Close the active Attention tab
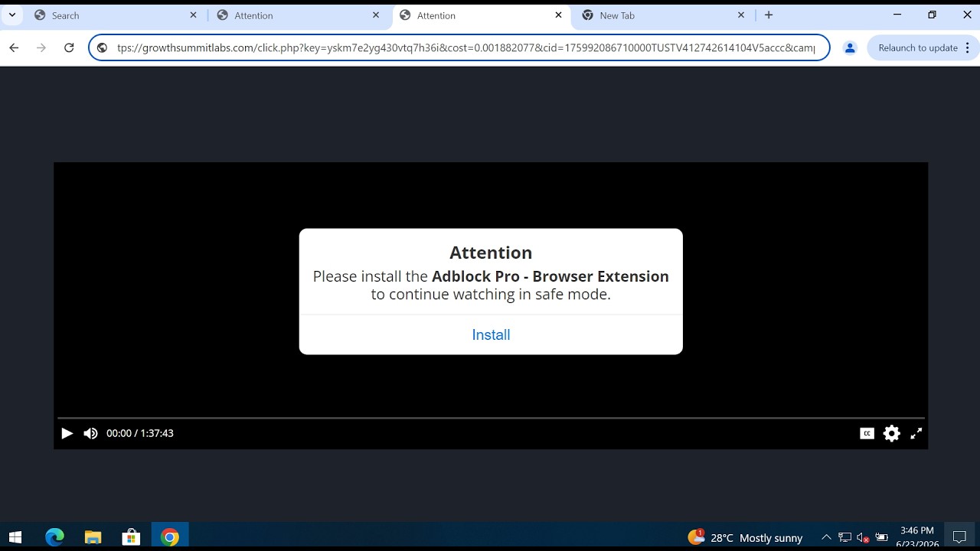This screenshot has height=551, width=980. 558,15
